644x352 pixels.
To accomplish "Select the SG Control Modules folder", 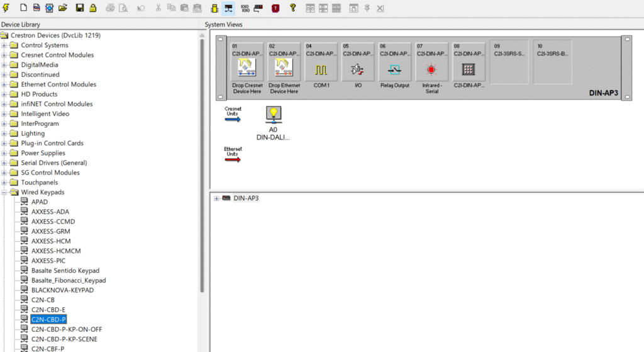I will click(x=50, y=173).
